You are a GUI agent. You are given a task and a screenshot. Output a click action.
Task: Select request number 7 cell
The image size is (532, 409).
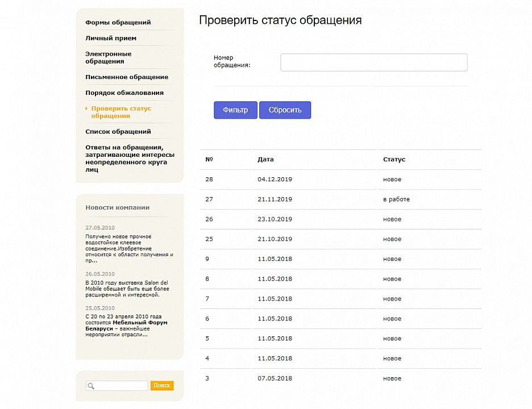coord(207,299)
